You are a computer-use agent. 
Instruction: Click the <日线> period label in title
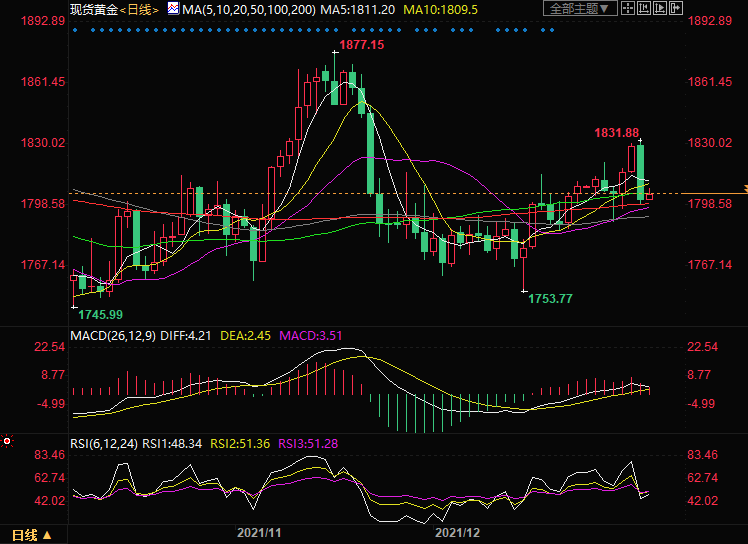click(x=138, y=9)
